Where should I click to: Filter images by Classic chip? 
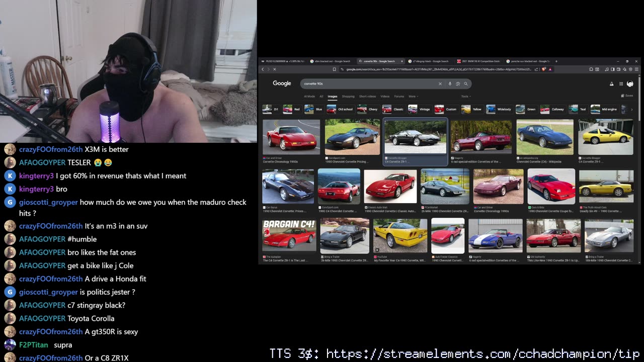393,109
